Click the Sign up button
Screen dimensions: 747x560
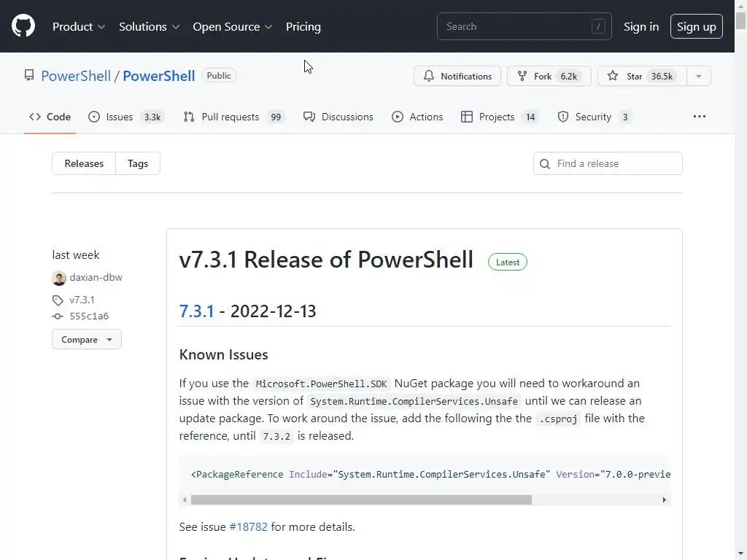tap(696, 26)
